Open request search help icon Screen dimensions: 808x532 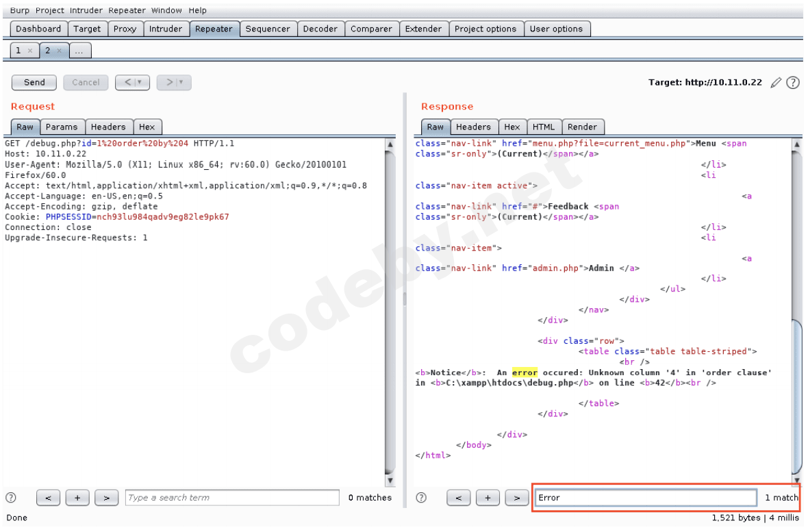tap(11, 498)
